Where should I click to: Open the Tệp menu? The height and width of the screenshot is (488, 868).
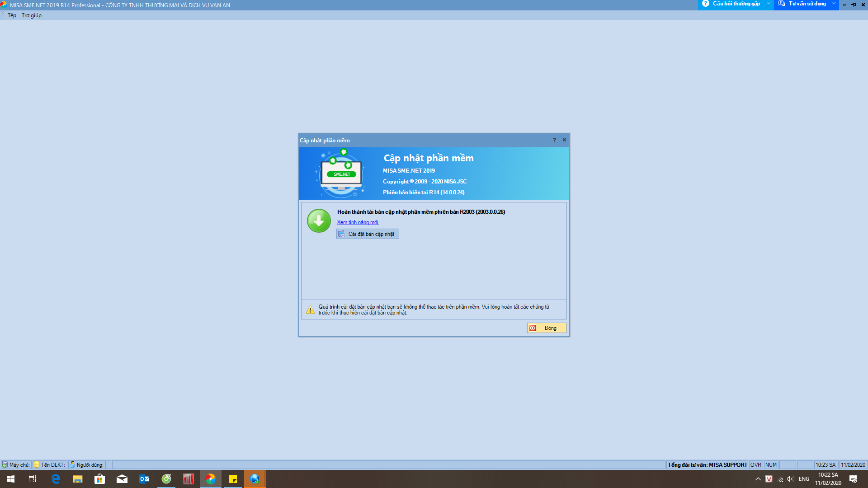[12, 15]
